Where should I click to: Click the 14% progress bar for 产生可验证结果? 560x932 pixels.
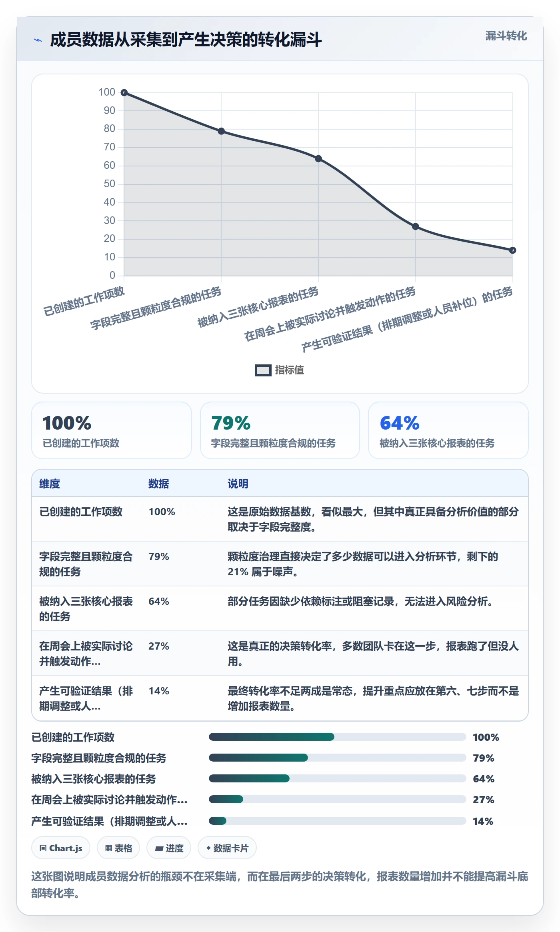[x=338, y=821]
